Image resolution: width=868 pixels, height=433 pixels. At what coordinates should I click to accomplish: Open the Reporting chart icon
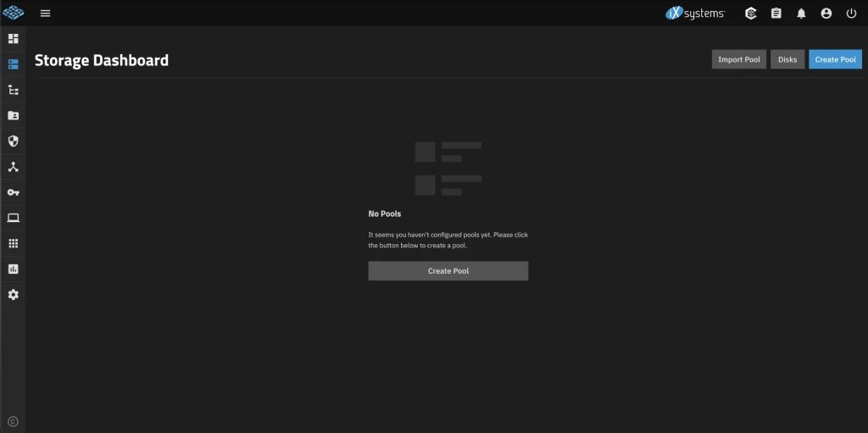pos(14,269)
